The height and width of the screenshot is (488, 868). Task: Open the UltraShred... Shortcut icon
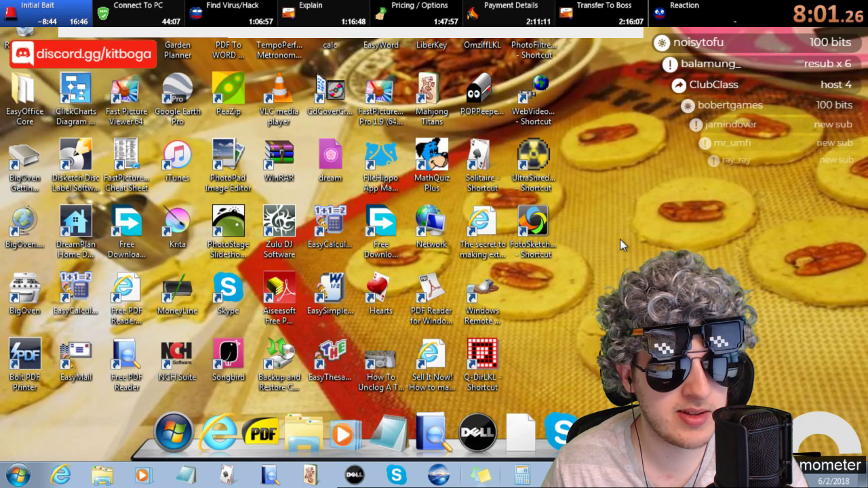click(533, 155)
